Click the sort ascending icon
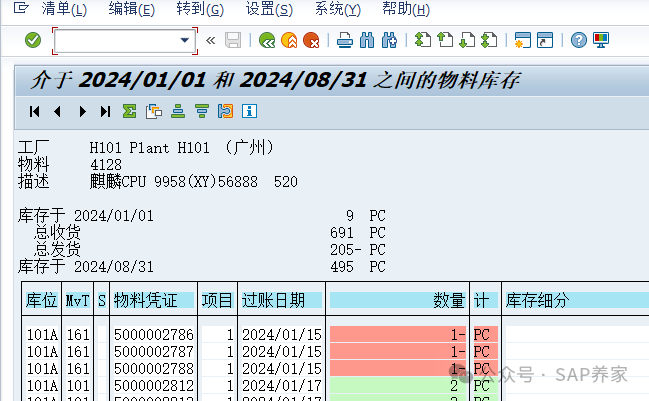Image resolution: width=649 pixels, height=401 pixels. click(x=178, y=111)
